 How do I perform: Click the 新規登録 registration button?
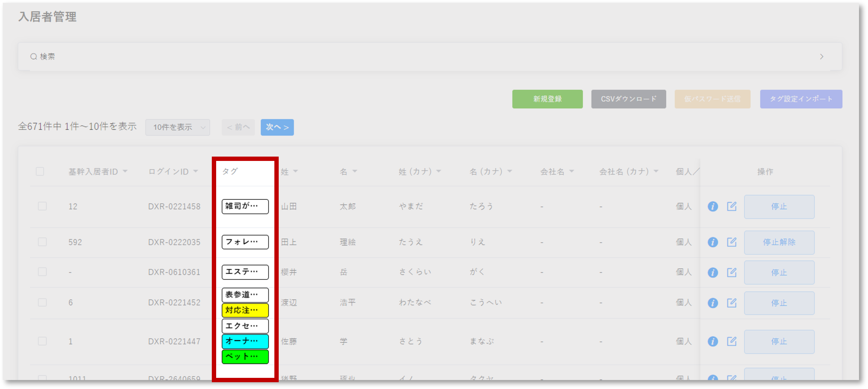click(x=547, y=99)
